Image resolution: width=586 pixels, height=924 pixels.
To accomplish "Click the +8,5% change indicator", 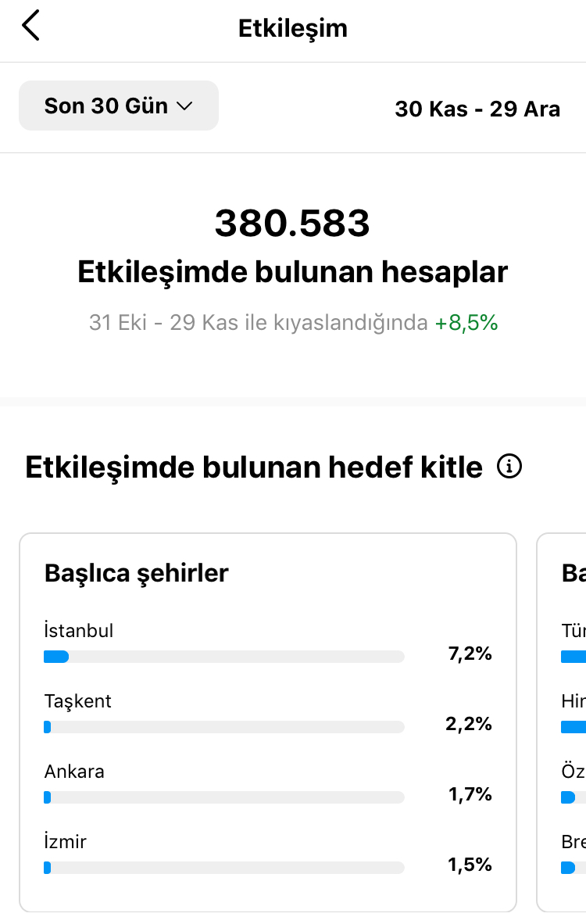I will click(x=466, y=323).
